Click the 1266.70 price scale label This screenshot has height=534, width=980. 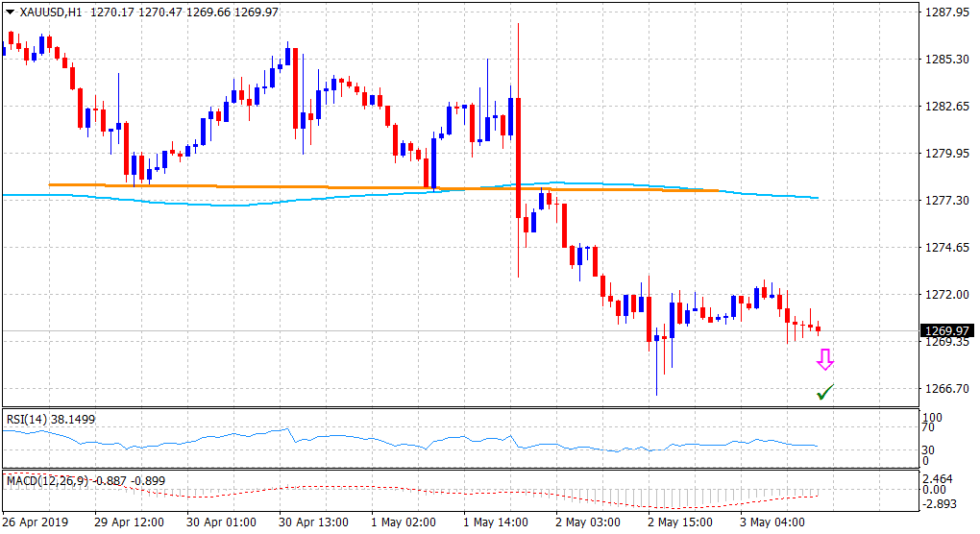coord(946,389)
